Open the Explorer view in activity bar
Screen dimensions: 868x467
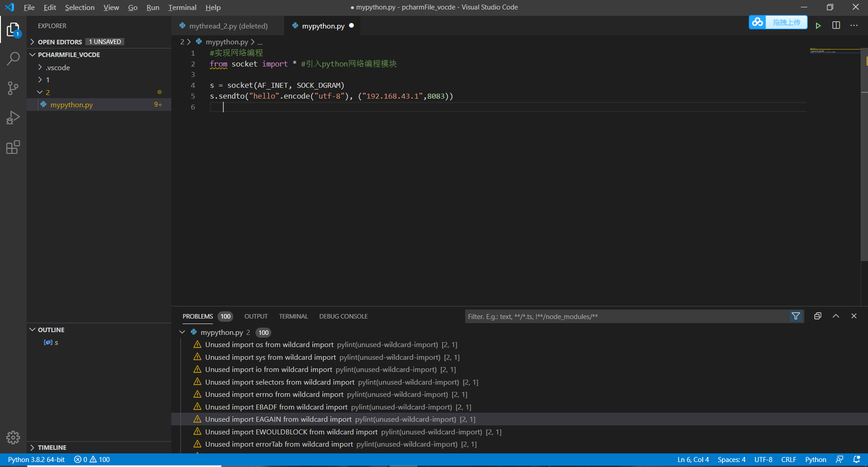pyautogui.click(x=13, y=30)
